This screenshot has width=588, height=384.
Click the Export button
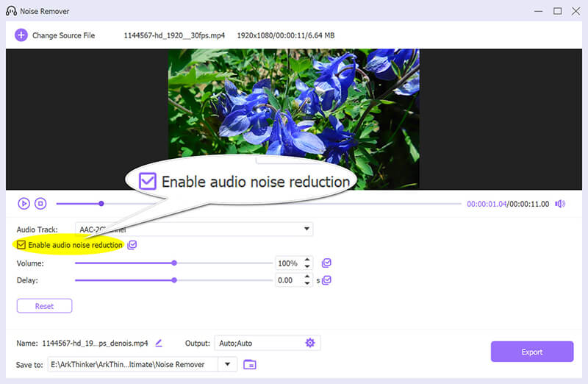pos(531,352)
